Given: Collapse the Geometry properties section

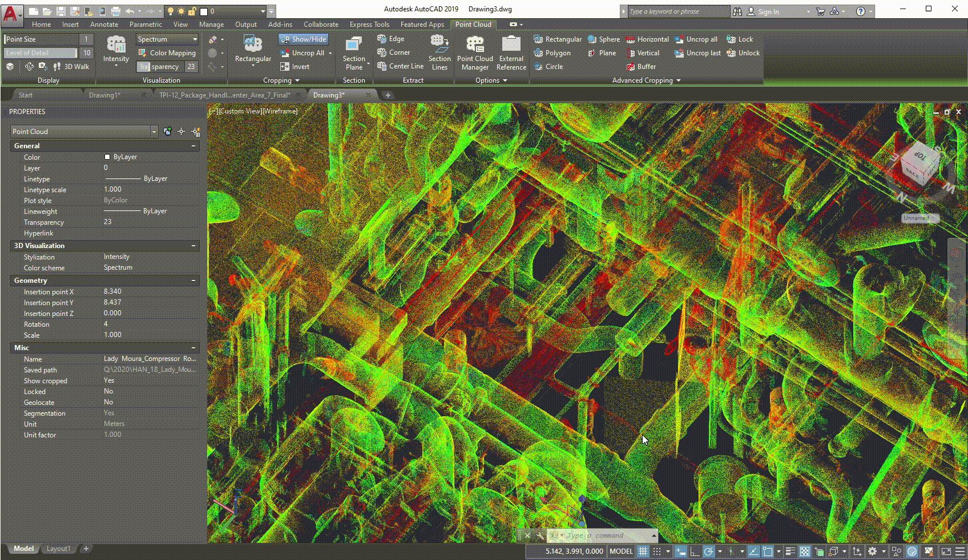Looking at the screenshot, I should coord(193,281).
